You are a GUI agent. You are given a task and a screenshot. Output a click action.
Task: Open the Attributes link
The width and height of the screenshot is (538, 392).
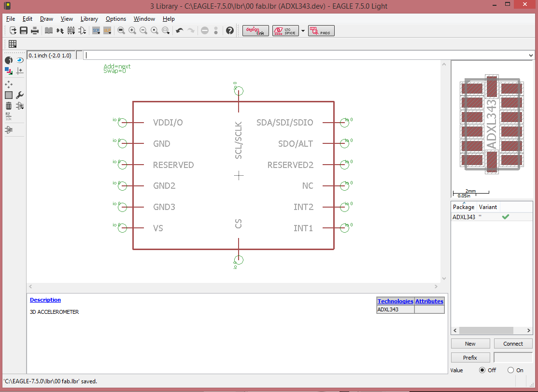click(x=429, y=301)
